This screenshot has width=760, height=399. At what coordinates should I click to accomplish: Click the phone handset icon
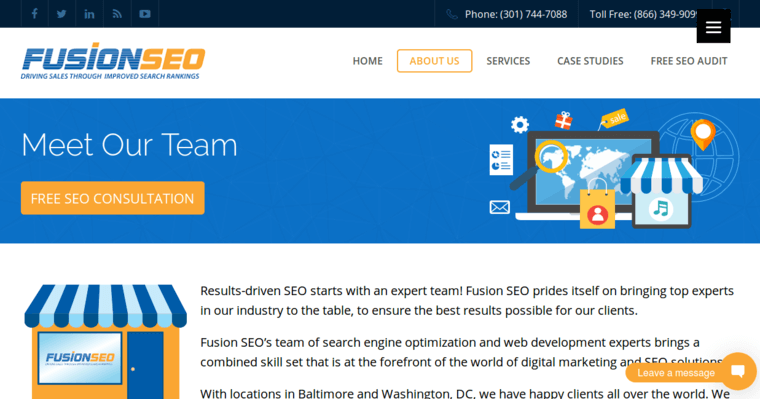[x=452, y=15]
